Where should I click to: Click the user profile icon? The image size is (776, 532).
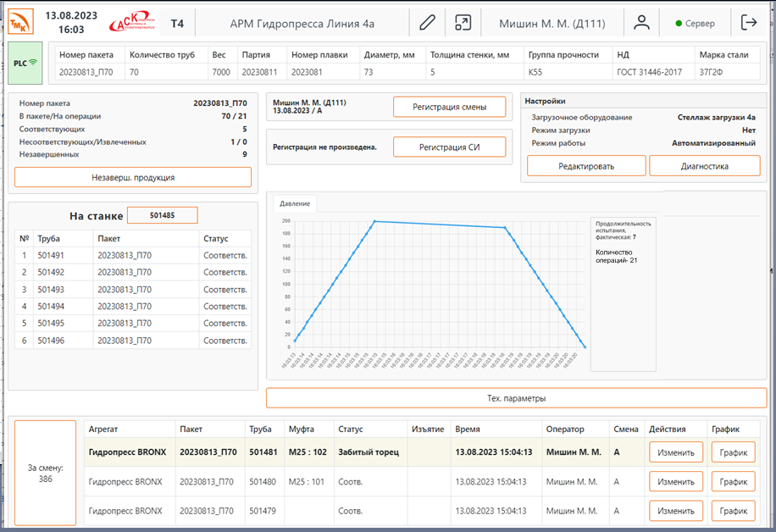coord(641,23)
